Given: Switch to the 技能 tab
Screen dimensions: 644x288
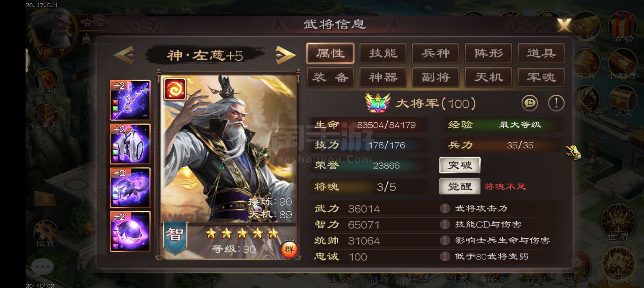Looking at the screenshot, I should (x=383, y=53).
